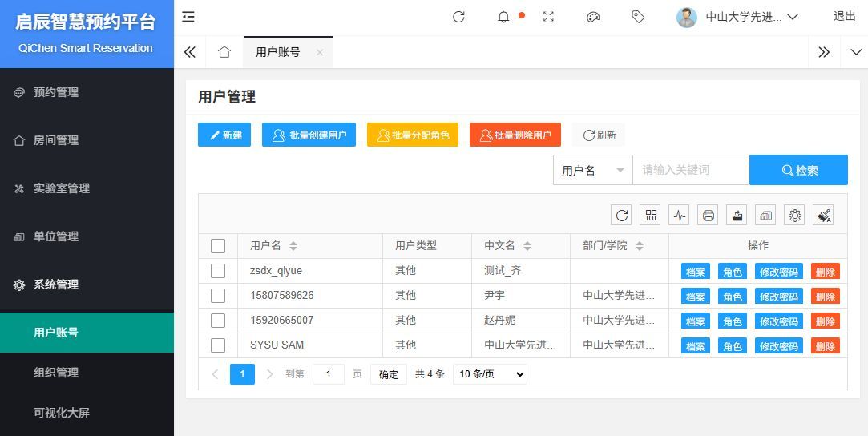Click the tag icon in header

(x=638, y=17)
